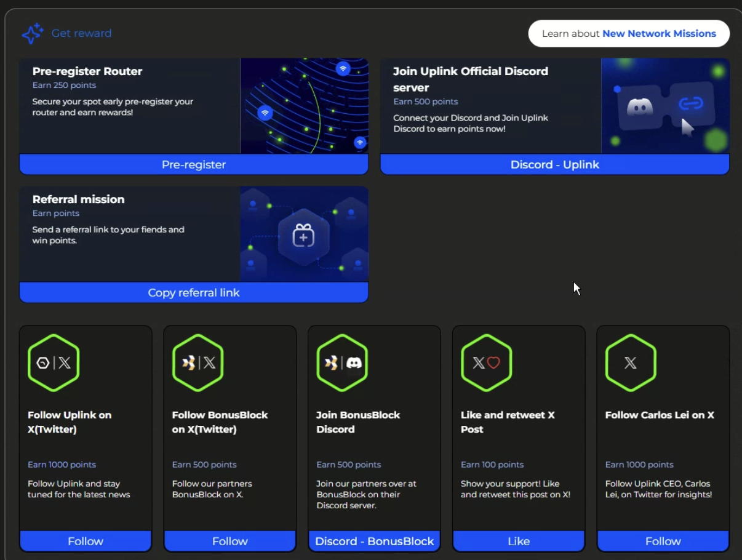Click the Pre-register button

(x=194, y=165)
